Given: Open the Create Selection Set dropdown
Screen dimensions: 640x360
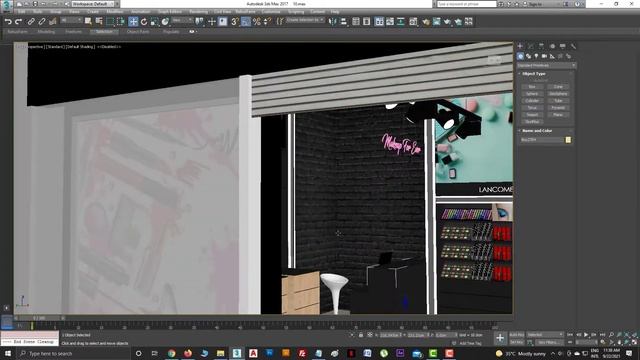Looking at the screenshot, I should [305, 20].
